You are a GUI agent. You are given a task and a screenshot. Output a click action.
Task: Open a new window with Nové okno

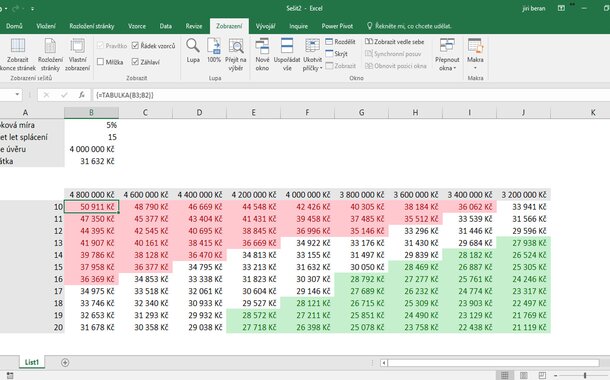tap(262, 54)
